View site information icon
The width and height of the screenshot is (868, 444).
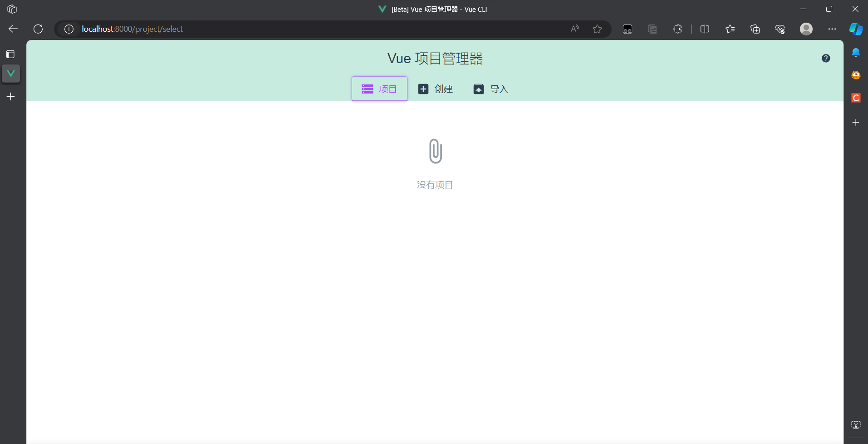(69, 29)
